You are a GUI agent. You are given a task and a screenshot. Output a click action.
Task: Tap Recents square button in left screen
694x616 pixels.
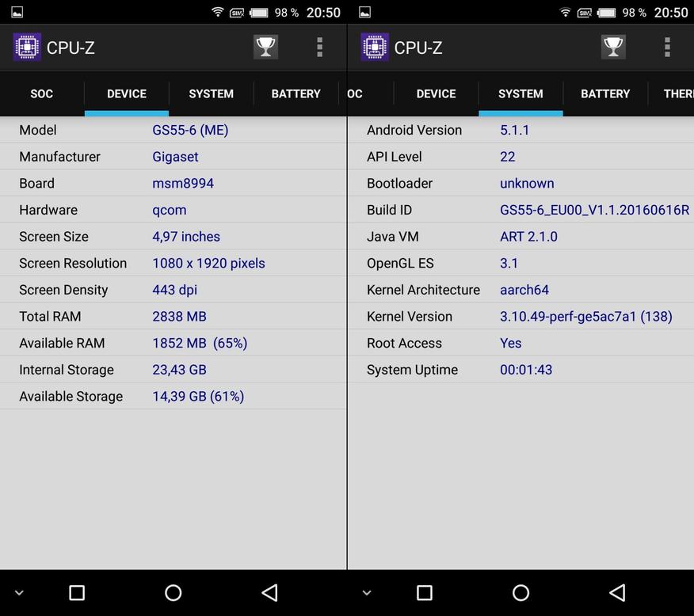click(77, 593)
